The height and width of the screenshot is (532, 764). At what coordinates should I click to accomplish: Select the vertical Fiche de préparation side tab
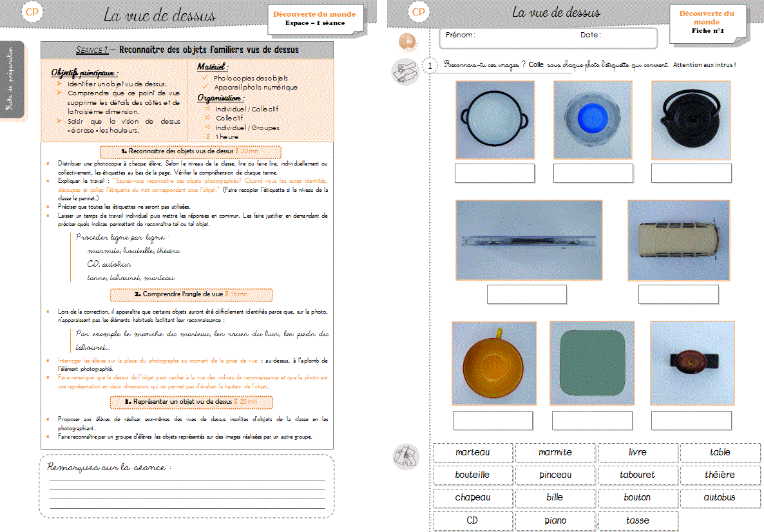(12, 81)
